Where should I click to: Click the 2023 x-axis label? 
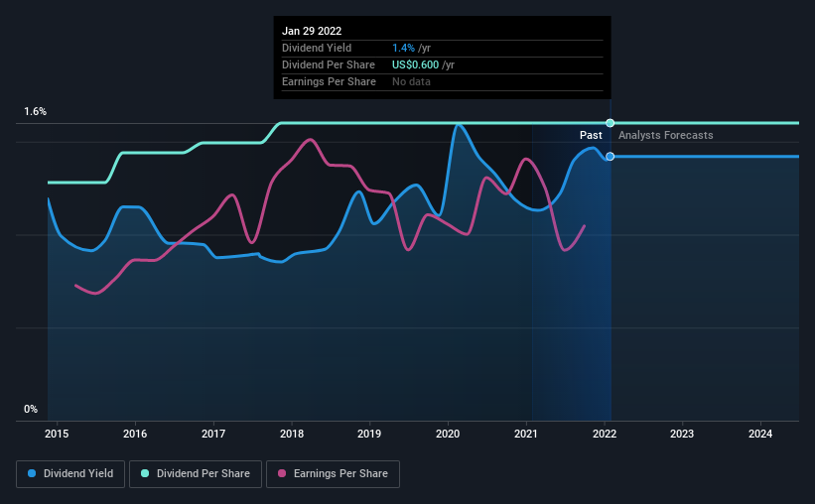tap(682, 434)
